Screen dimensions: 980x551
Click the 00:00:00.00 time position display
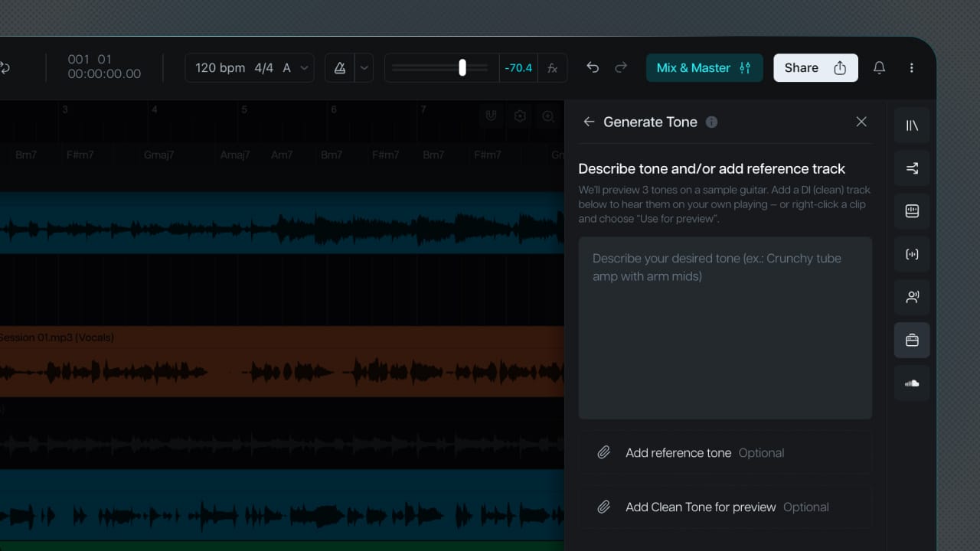104,74
